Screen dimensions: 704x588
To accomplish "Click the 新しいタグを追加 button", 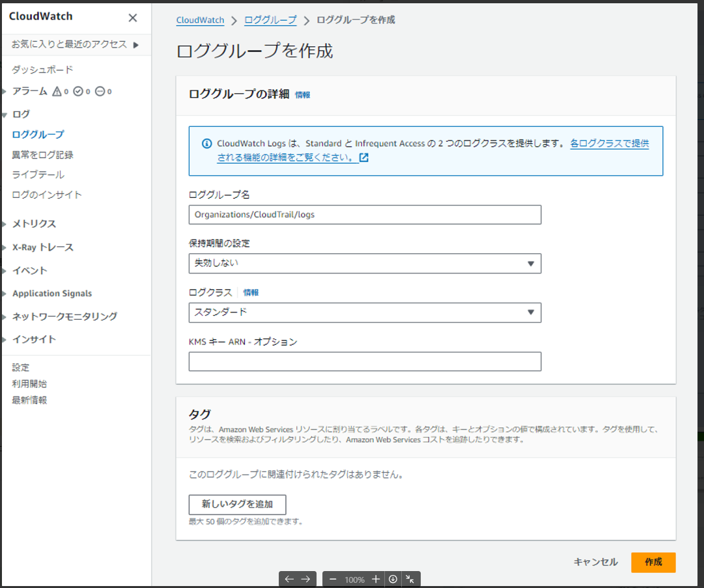I will 237,505.
